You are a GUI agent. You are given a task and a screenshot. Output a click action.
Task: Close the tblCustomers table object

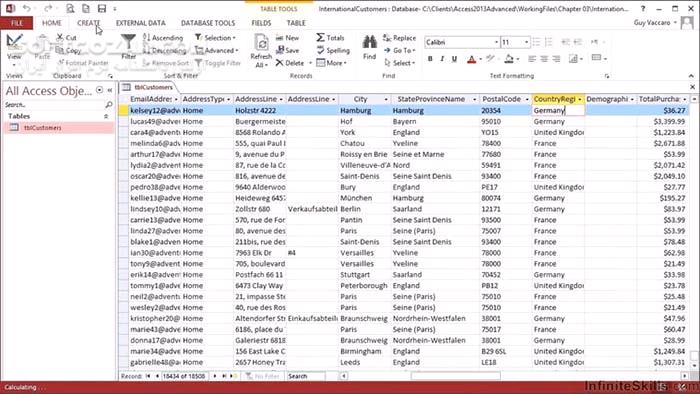tap(692, 87)
